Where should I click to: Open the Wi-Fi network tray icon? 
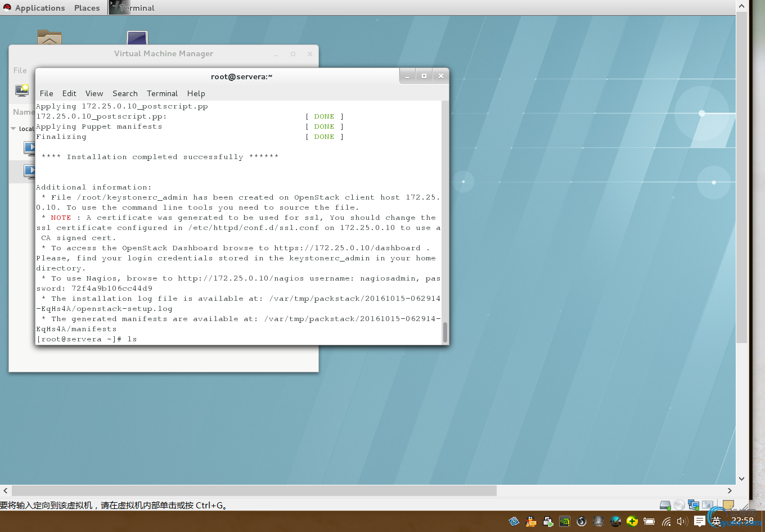click(x=666, y=521)
